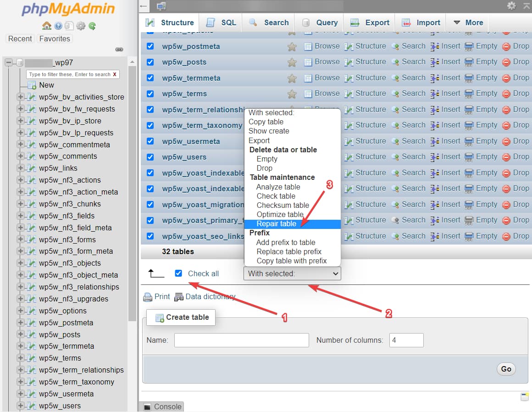Favorite the wp5w_posts table star
The image size is (532, 412).
point(292,62)
